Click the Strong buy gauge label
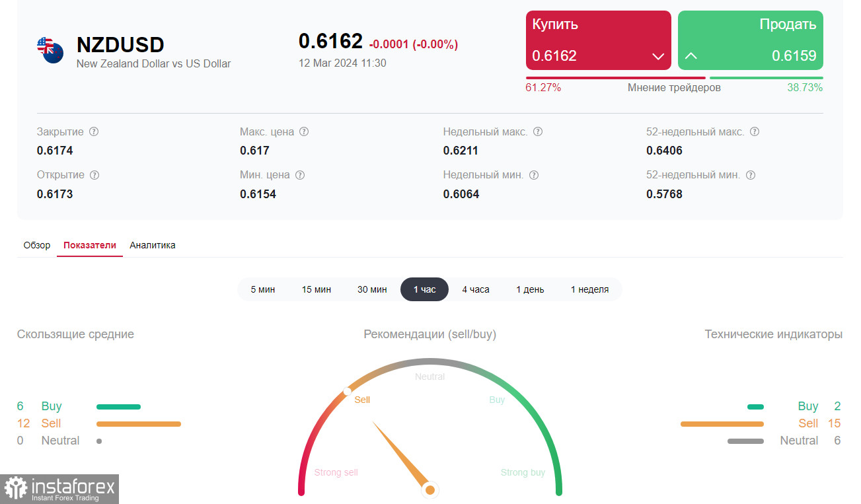Screen dimensions: 861x504 coord(523,472)
